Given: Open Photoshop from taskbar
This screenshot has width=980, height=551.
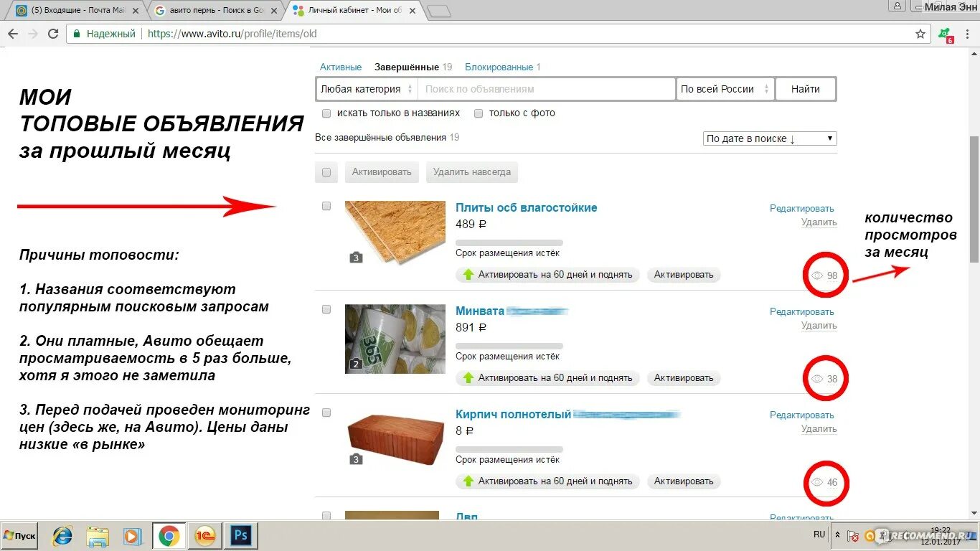Looking at the screenshot, I should point(240,536).
